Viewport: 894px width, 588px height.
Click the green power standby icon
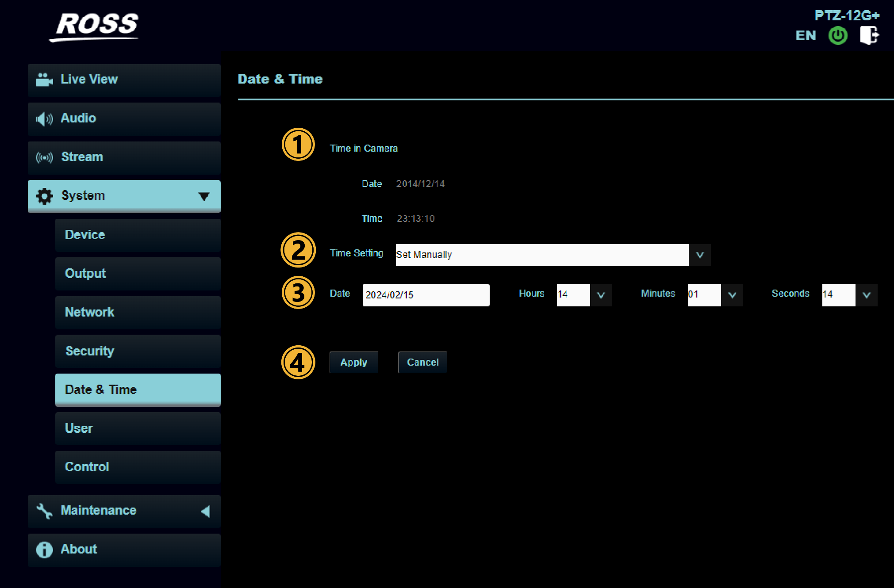click(837, 36)
